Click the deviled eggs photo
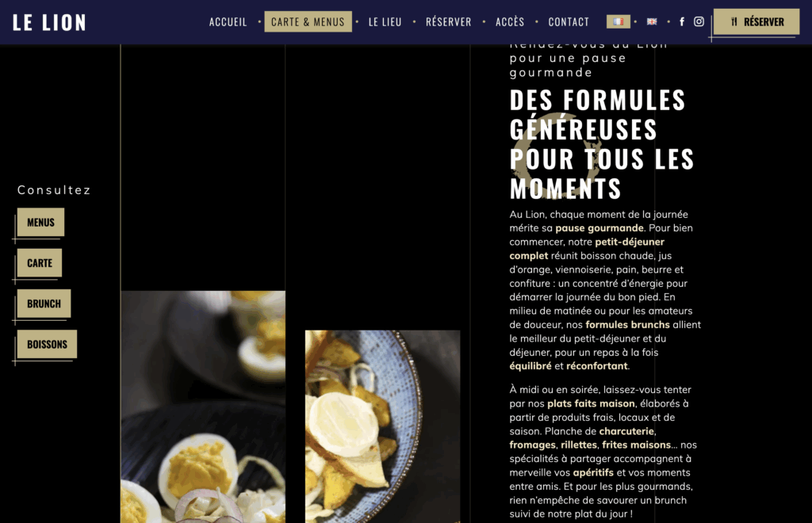Screen dimensions: 812x523 click(203, 407)
